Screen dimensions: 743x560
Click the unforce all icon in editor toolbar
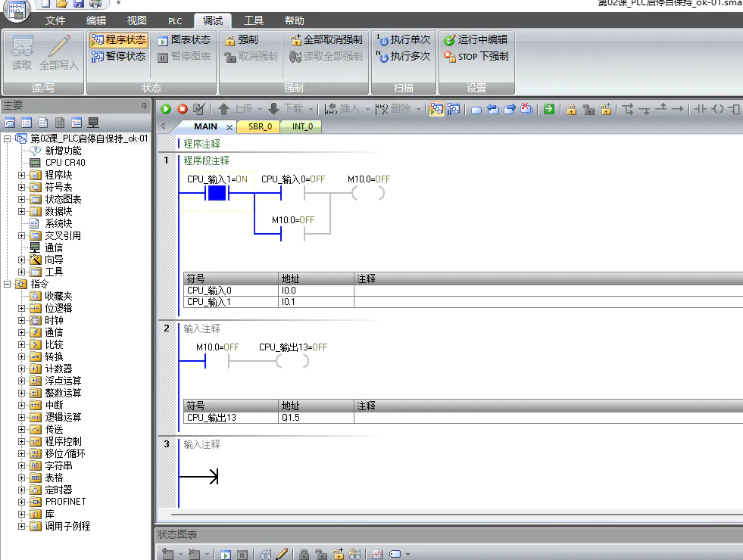pyautogui.click(x=606, y=109)
